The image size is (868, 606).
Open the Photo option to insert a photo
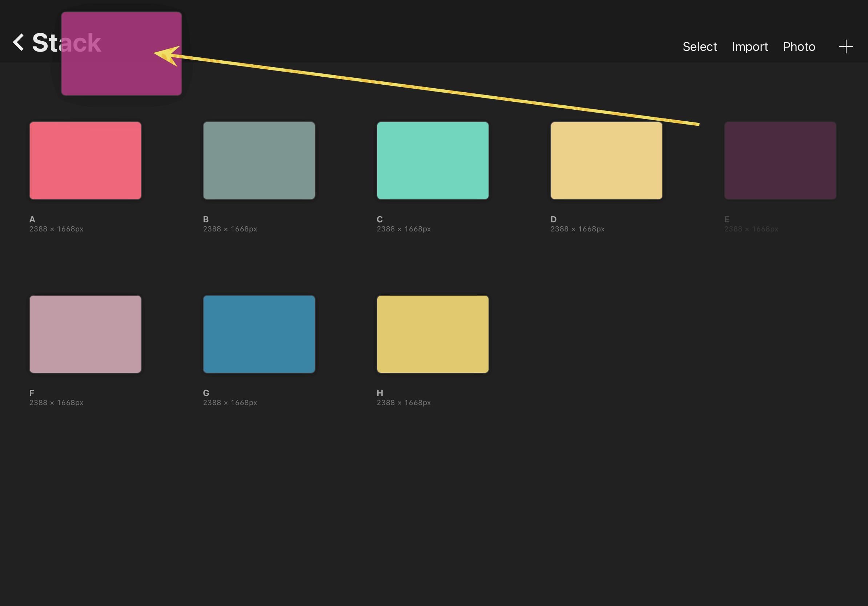pos(799,47)
